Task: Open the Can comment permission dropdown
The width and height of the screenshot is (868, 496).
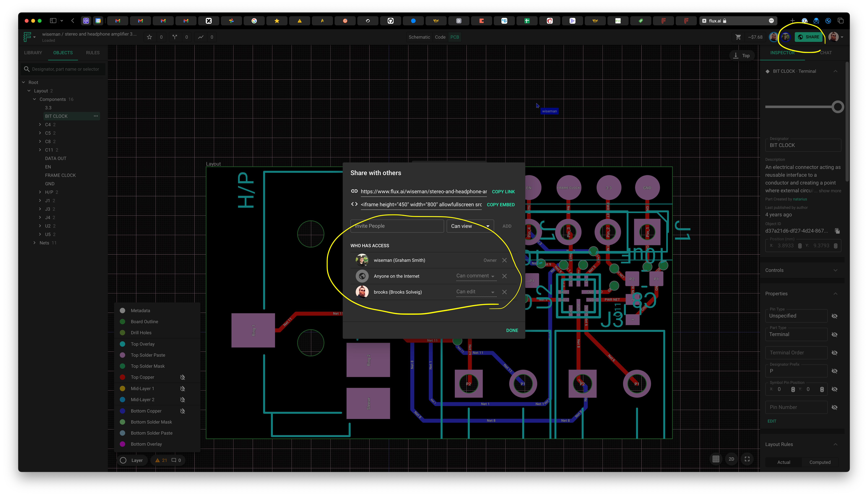Action: [476, 276]
